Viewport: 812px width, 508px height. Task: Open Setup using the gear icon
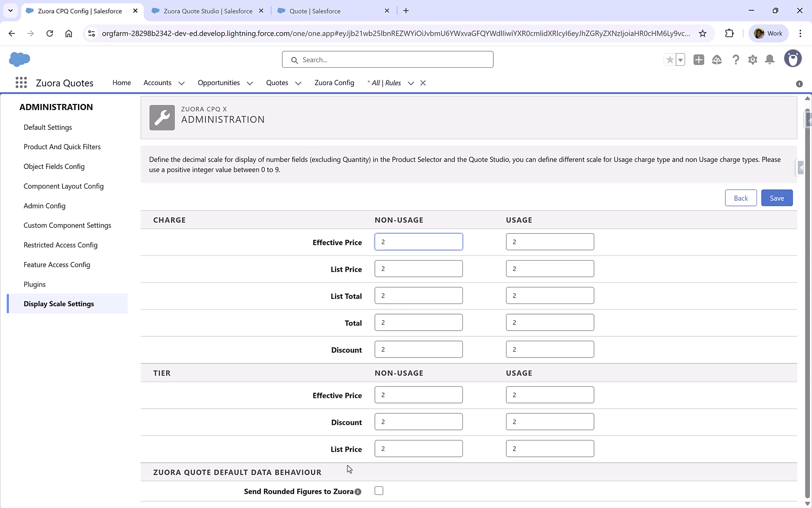[x=753, y=60]
